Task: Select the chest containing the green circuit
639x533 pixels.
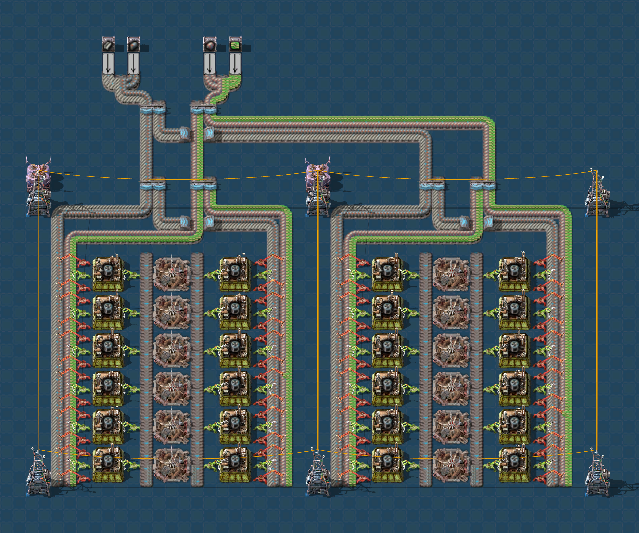Action: coord(235,44)
